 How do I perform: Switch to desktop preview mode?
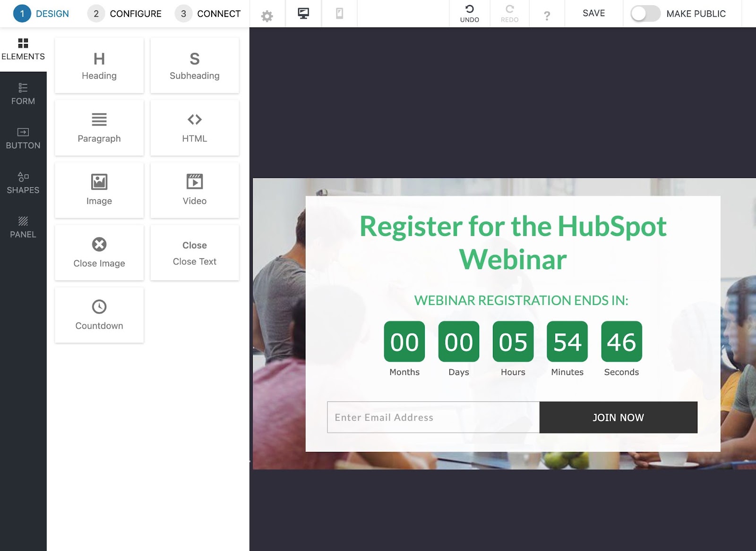303,13
